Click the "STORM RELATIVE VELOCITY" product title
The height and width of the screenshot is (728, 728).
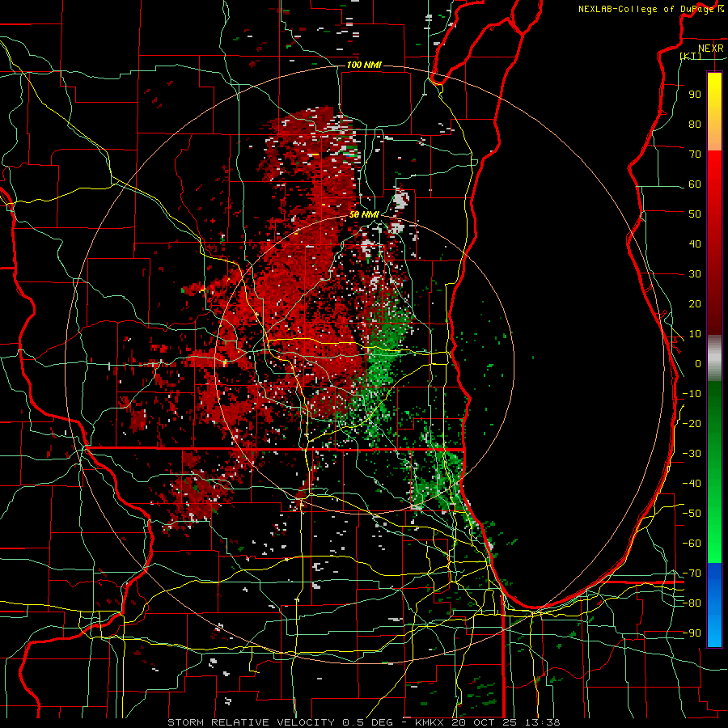point(252,722)
